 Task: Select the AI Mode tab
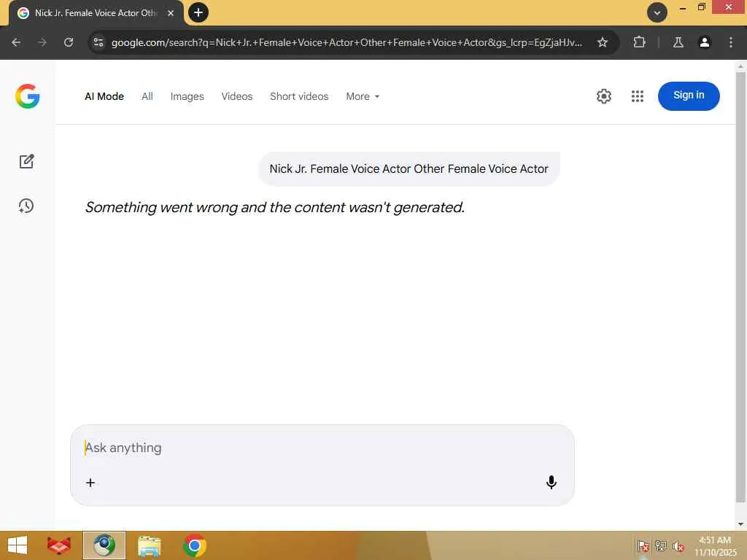coord(104,96)
